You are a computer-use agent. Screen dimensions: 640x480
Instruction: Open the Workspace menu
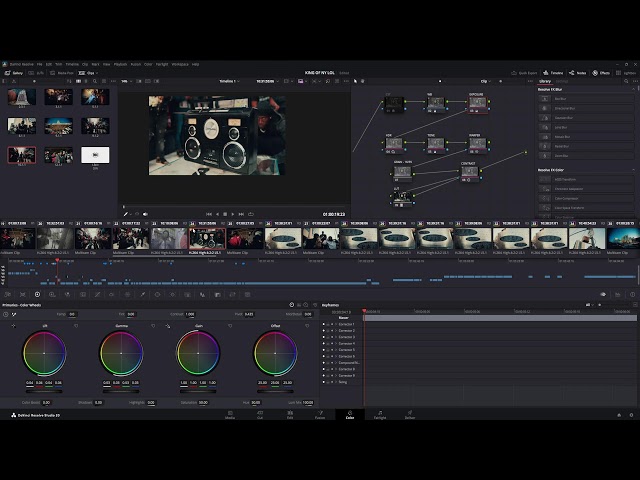click(180, 64)
